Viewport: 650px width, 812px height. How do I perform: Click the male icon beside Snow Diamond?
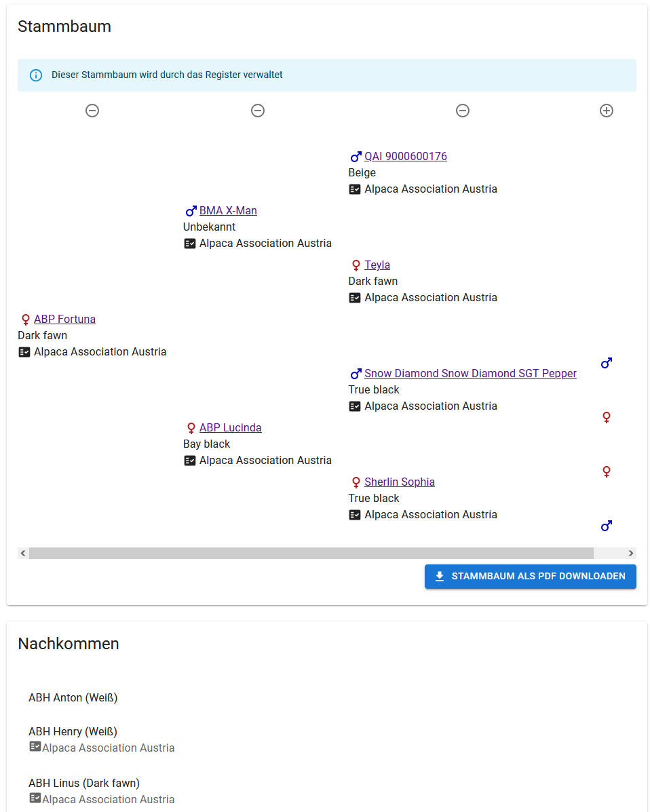point(356,373)
